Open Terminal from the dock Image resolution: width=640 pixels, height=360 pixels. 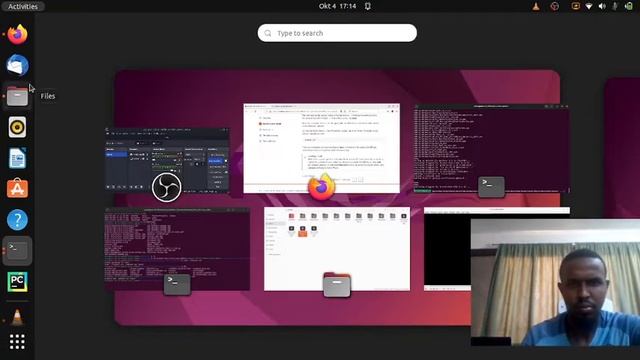click(x=17, y=251)
